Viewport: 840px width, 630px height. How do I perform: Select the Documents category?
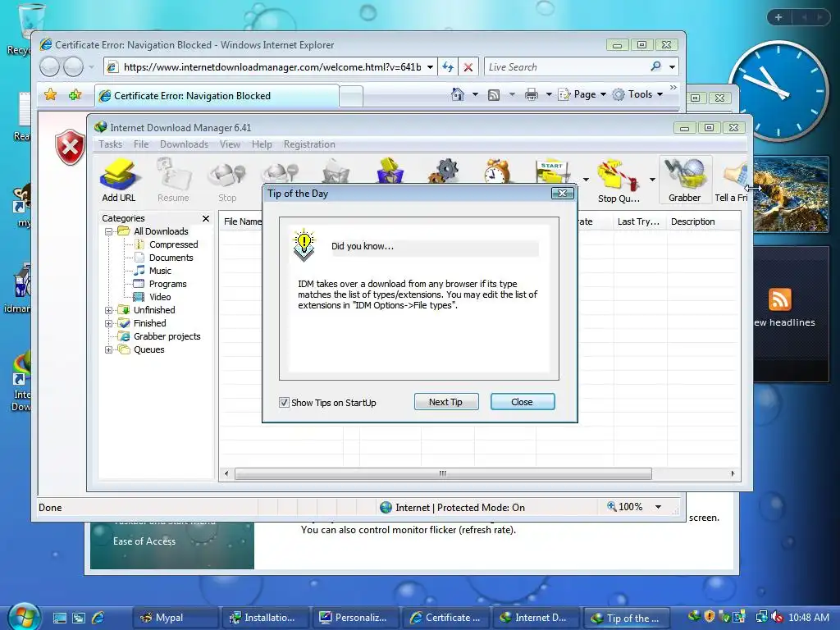pyautogui.click(x=171, y=258)
